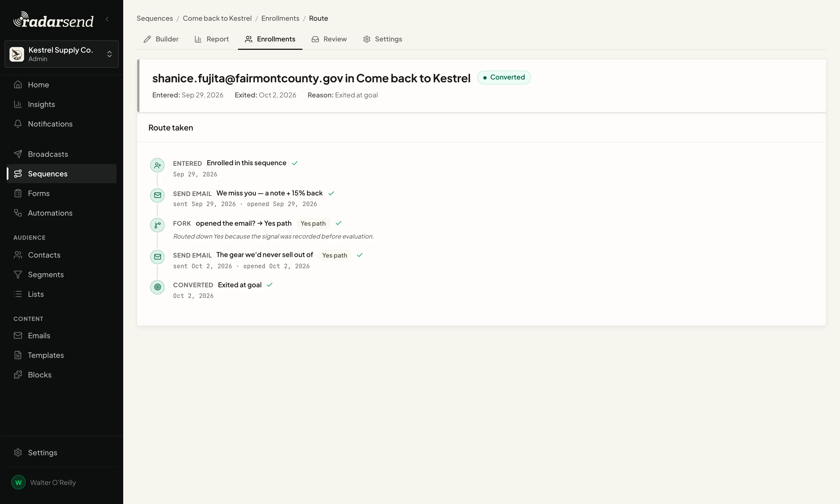Click the Converted goal target icon
Screen dimensions: 840x504
pyautogui.click(x=158, y=287)
